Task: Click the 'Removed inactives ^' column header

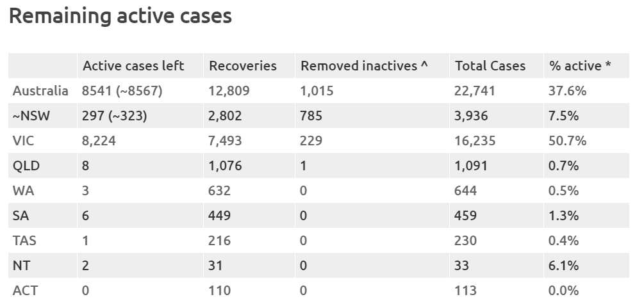Action: (x=364, y=66)
